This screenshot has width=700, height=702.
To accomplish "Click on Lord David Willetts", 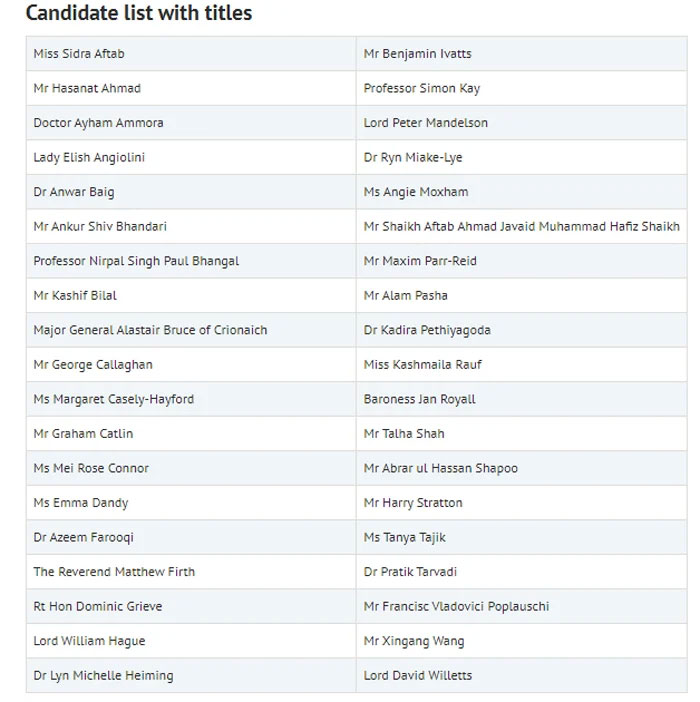I will point(418,675).
